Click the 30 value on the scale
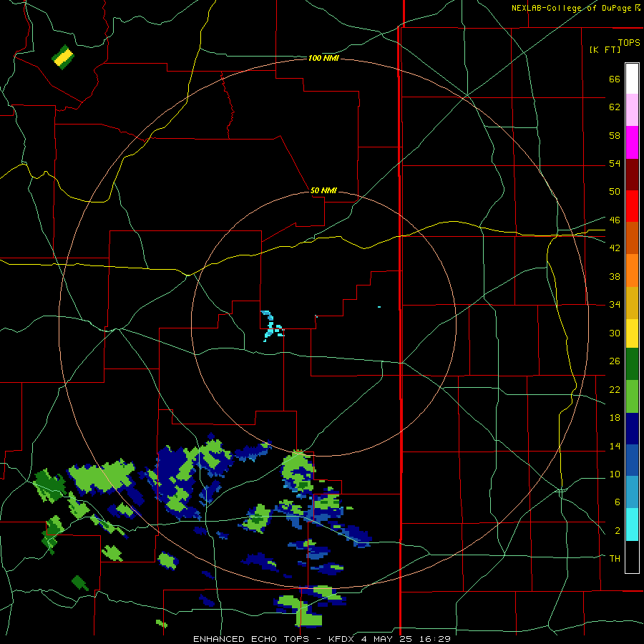The height and width of the screenshot is (644, 644). 615,333
